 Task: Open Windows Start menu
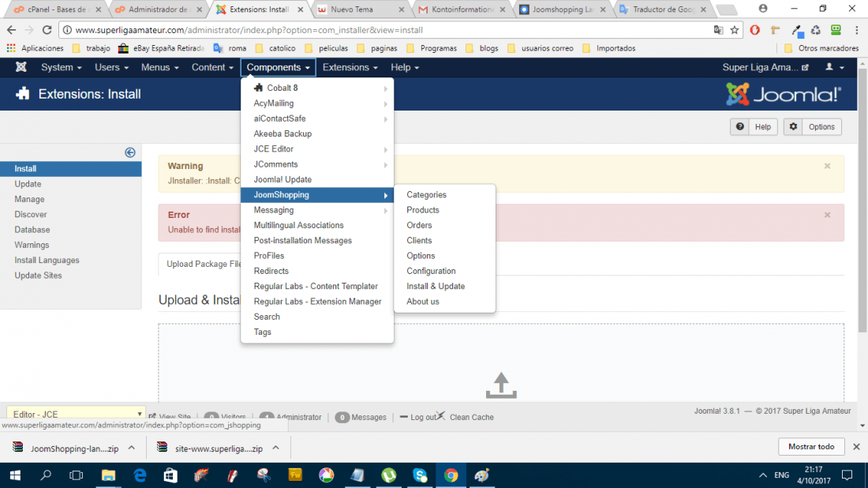pos(15,475)
